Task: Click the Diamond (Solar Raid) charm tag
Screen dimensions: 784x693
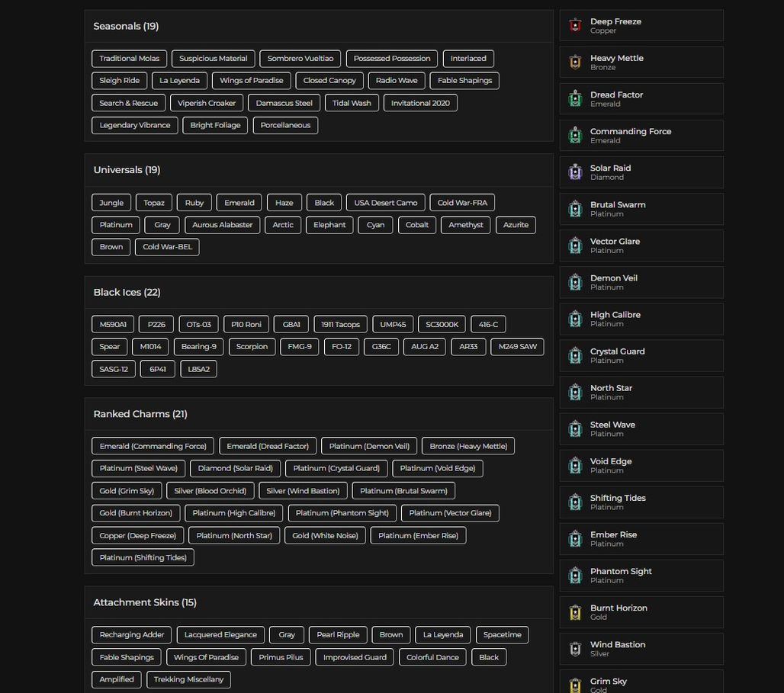Action: 235,468
